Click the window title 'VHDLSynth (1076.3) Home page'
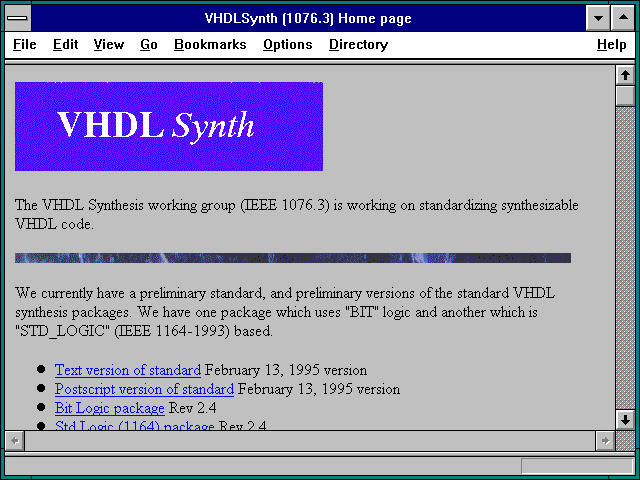 pyautogui.click(x=308, y=18)
